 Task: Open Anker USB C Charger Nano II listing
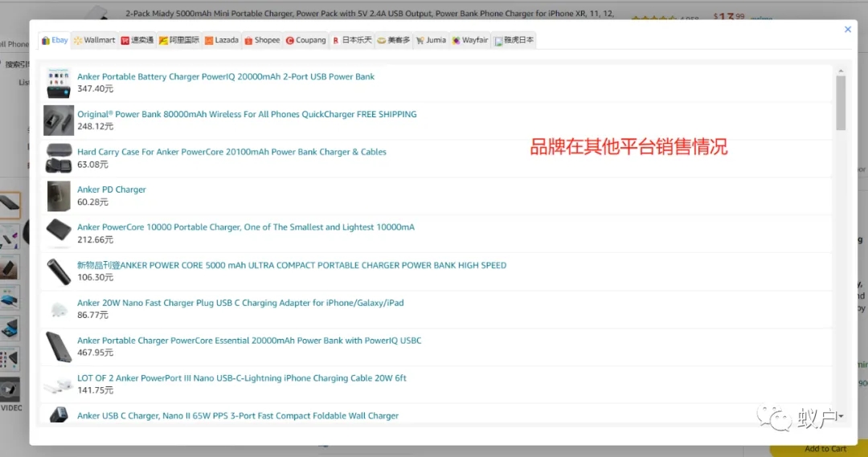237,415
